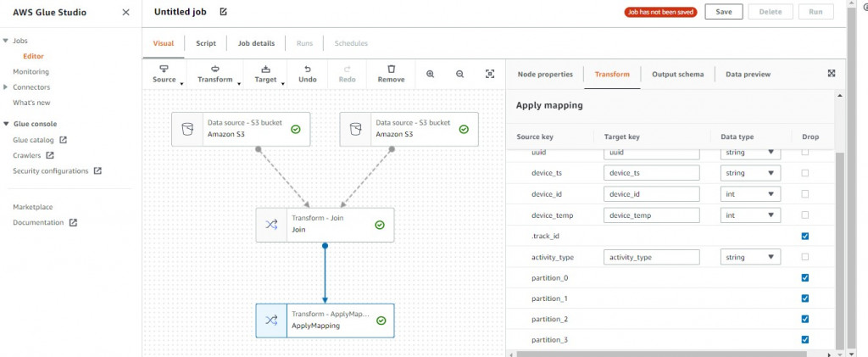
Task: Edit the activity_type target key field
Action: click(652, 257)
